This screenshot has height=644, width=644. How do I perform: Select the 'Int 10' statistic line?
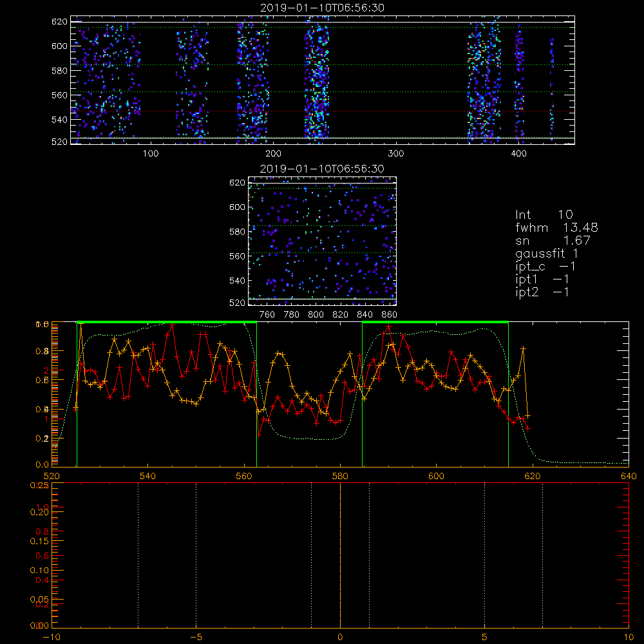[x=544, y=214]
